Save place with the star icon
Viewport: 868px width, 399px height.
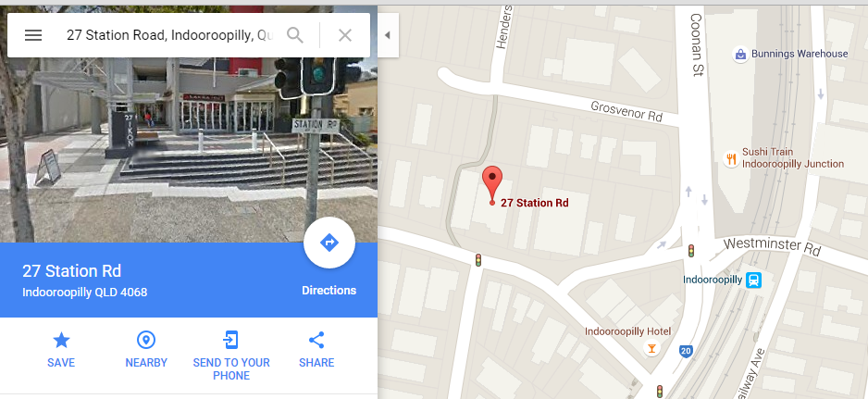pyautogui.click(x=61, y=341)
